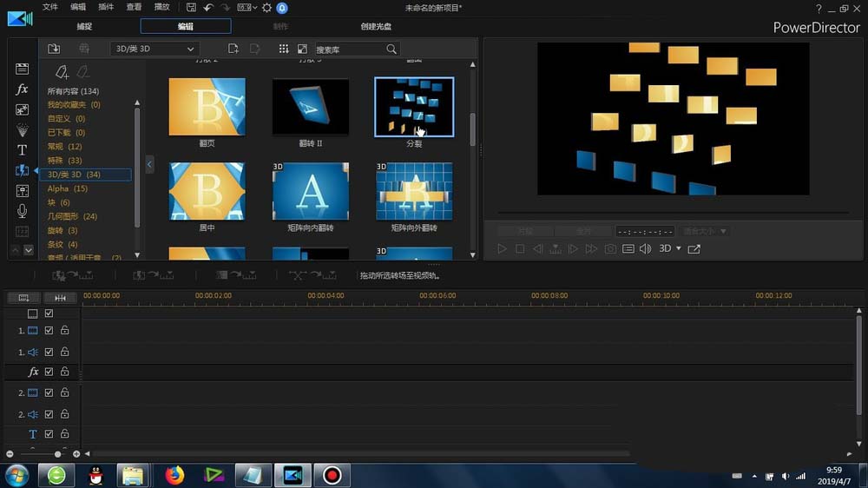
Task: Click the blue notification bell icon
Action: click(282, 8)
